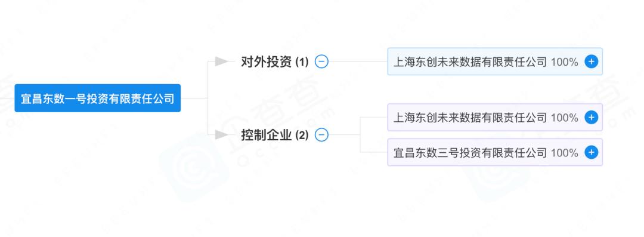Viewport: 644px width, 237px height.
Task: Collapse the 控制企业 branch with minus icon
Action: pyautogui.click(x=321, y=134)
